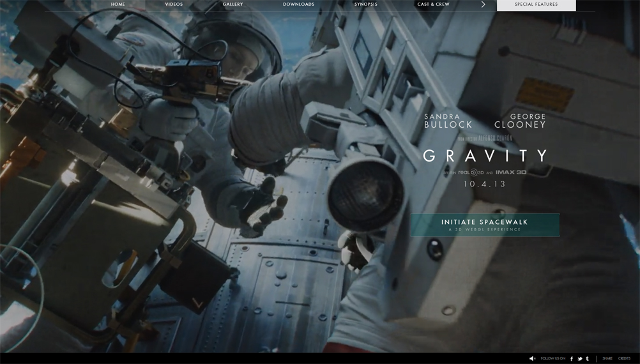The image size is (640, 364).
Task: Open the Twitter bird icon
Action: pyautogui.click(x=579, y=359)
